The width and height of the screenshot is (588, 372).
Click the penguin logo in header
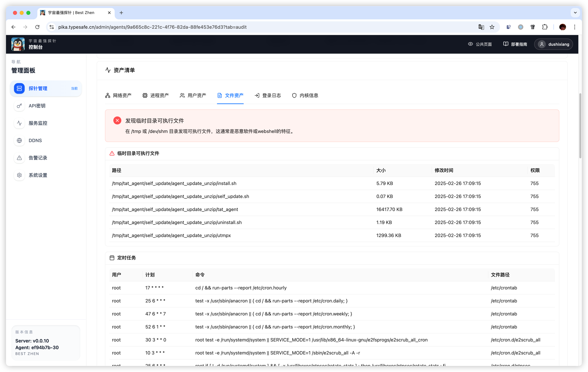pyautogui.click(x=18, y=44)
